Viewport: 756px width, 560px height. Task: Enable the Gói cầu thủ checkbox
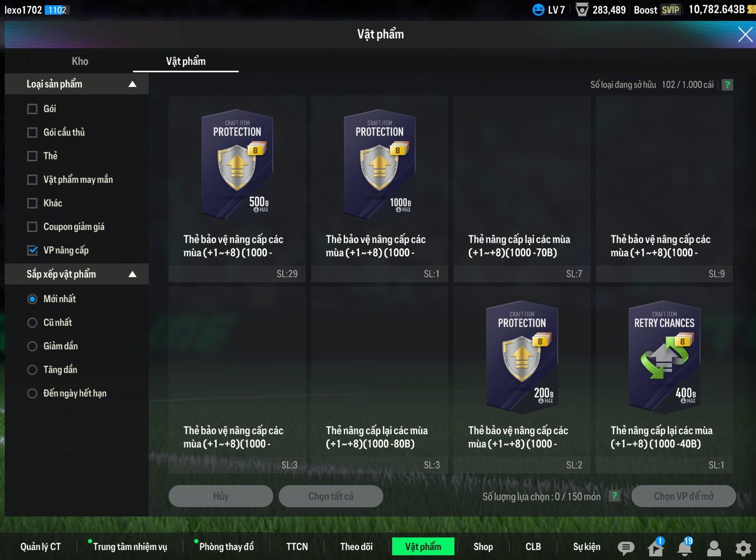point(32,133)
